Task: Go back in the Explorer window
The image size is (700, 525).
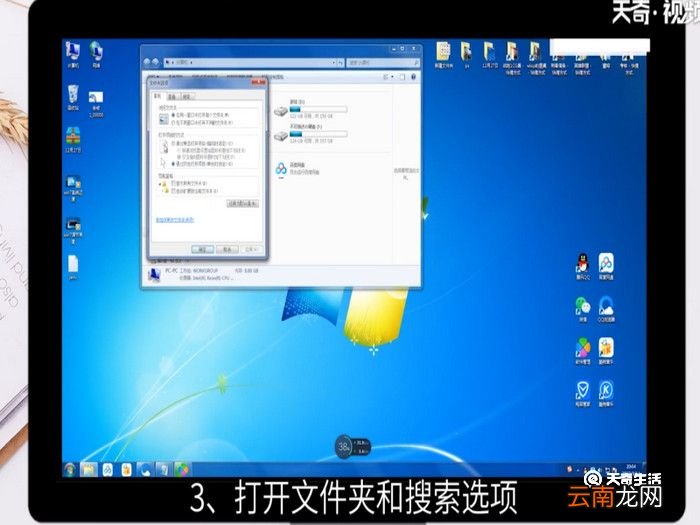Action: pyautogui.click(x=147, y=62)
